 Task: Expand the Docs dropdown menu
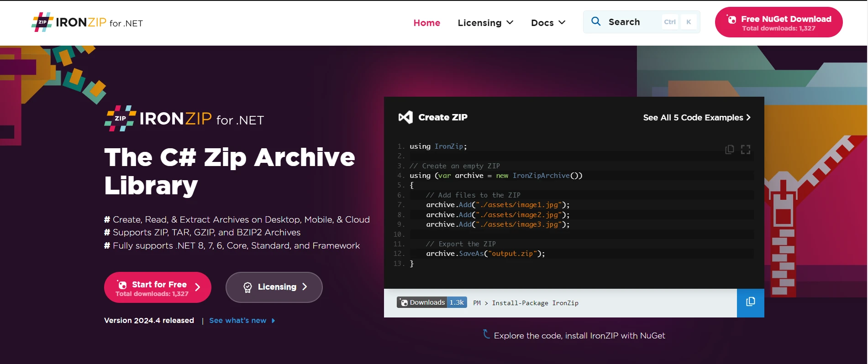pos(548,23)
